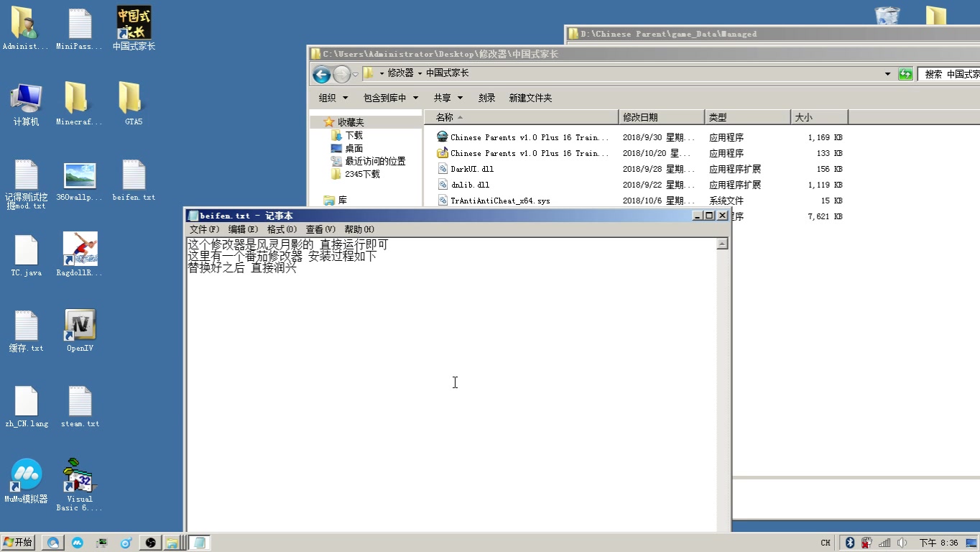980x552 pixels.
Task: Open the 360wallpaper image on desktop
Action: (79, 180)
